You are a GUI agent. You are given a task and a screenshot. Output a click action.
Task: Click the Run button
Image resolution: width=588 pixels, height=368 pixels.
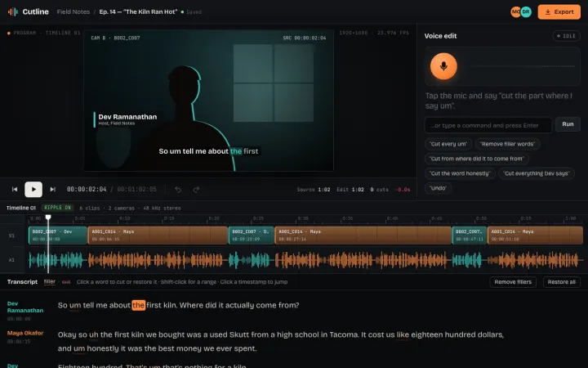[568, 124]
